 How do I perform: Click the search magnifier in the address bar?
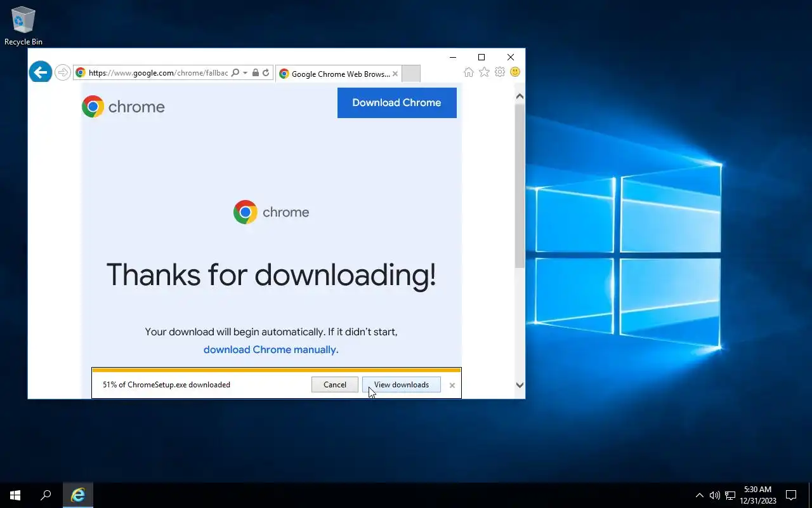pyautogui.click(x=235, y=73)
